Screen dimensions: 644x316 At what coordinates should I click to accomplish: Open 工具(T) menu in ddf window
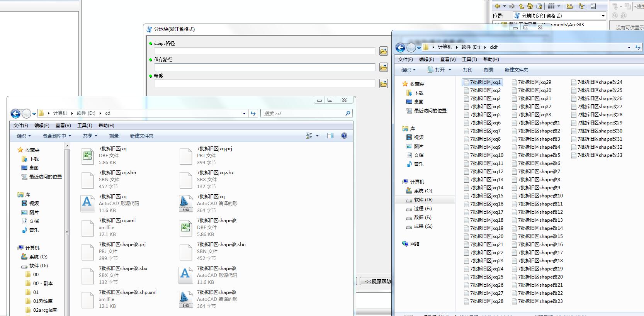[469, 59]
